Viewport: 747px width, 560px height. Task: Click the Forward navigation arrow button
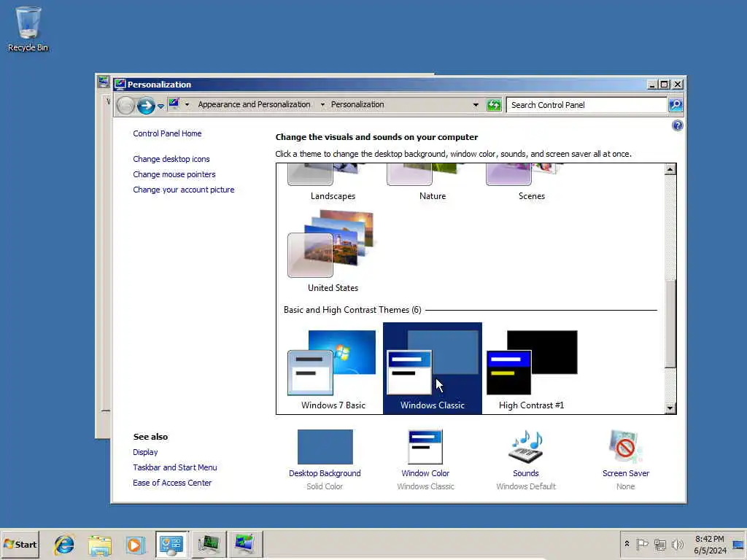pos(146,105)
